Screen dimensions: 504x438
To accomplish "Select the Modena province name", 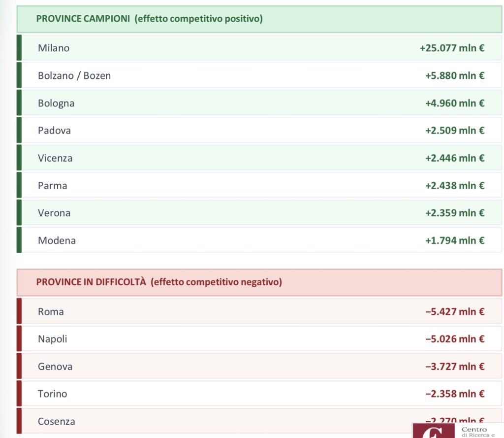I will (57, 240).
